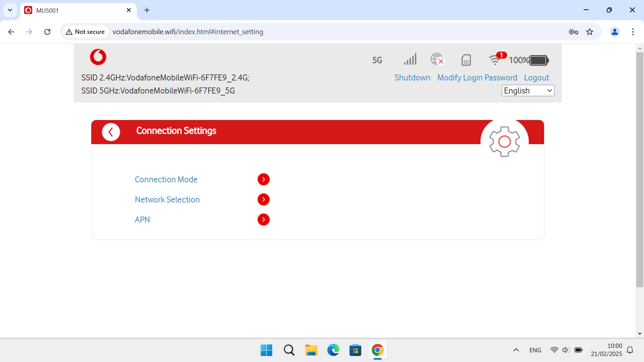Viewport: 644px width, 362px height.
Task: Expand Network Selection with its red arrow
Action: click(263, 199)
